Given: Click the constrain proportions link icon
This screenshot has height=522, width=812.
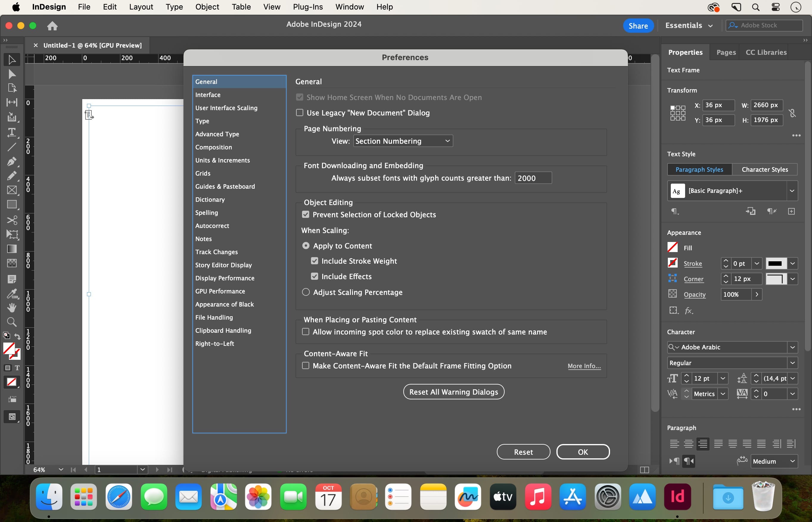Looking at the screenshot, I should 792,113.
